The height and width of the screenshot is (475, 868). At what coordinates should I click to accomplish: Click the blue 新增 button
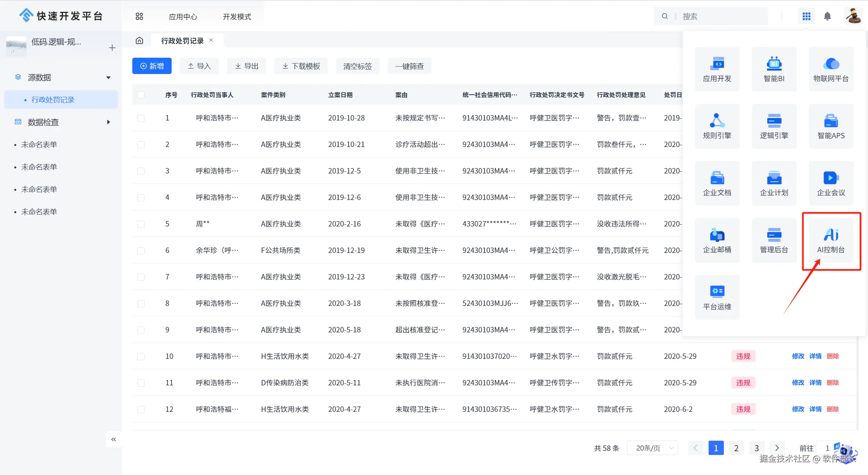click(x=152, y=66)
